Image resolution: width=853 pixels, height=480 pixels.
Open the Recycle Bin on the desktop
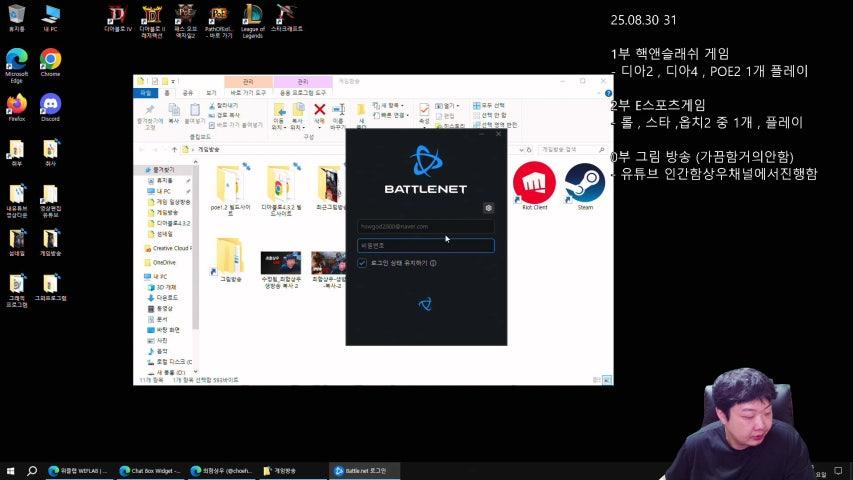(x=17, y=18)
